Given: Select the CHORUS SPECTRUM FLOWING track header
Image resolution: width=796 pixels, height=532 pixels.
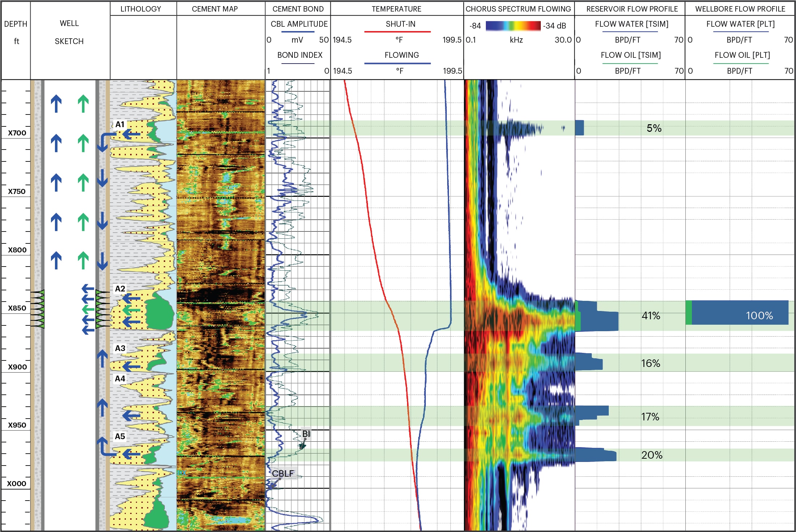Looking at the screenshot, I should click(518, 9).
